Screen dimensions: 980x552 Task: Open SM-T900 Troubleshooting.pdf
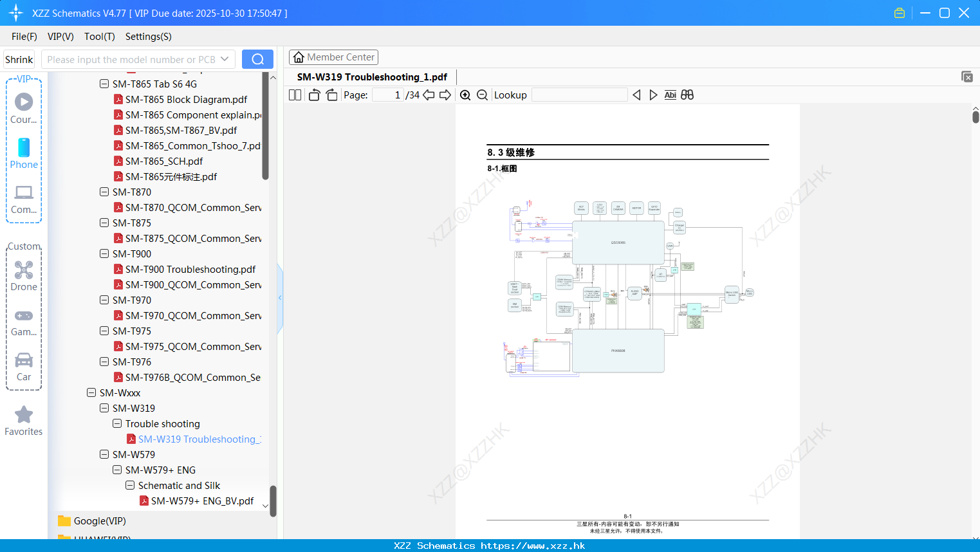click(x=190, y=270)
